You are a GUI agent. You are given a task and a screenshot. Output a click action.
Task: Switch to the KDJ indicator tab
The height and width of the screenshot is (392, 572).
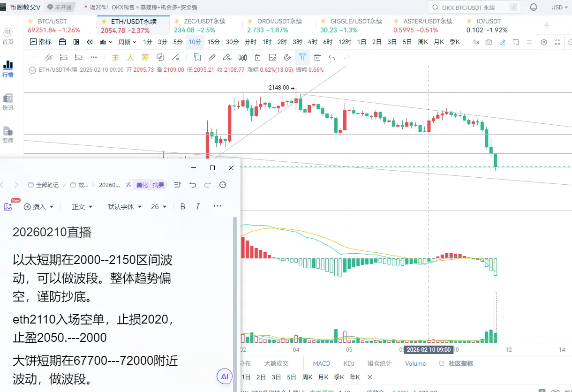point(349,363)
